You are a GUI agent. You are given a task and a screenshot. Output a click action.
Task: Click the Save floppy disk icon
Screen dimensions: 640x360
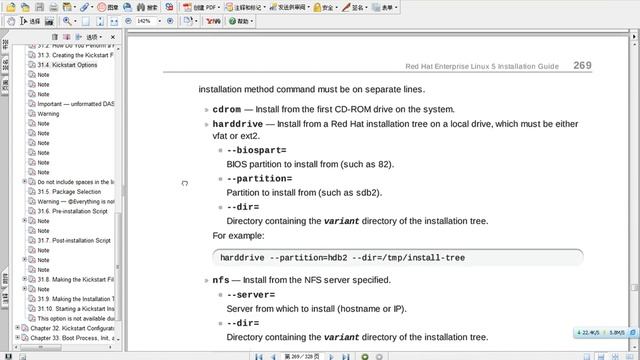pos(39,7)
